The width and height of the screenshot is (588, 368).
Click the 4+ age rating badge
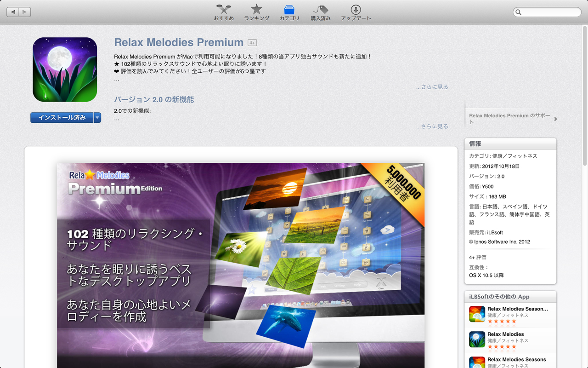[x=252, y=43]
